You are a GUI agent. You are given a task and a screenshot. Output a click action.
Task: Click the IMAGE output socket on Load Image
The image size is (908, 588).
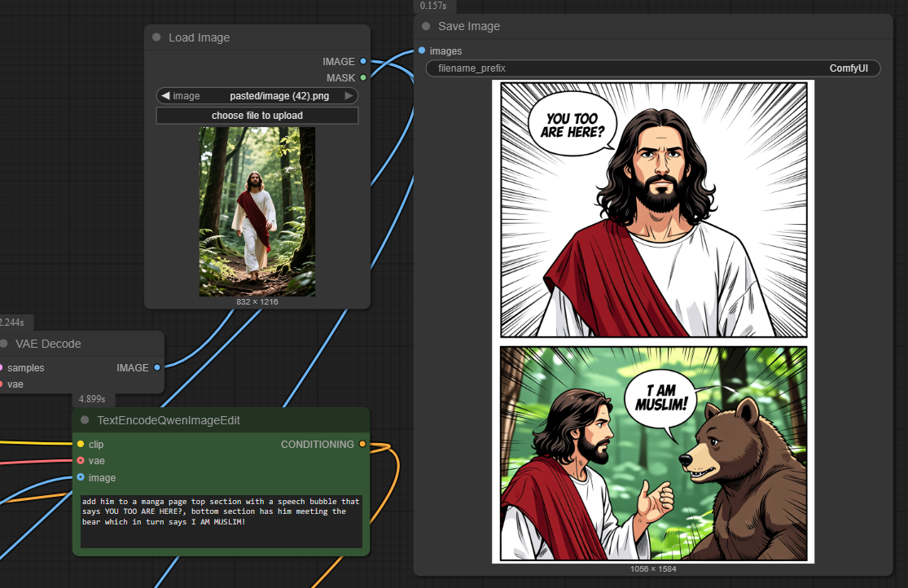coord(363,61)
